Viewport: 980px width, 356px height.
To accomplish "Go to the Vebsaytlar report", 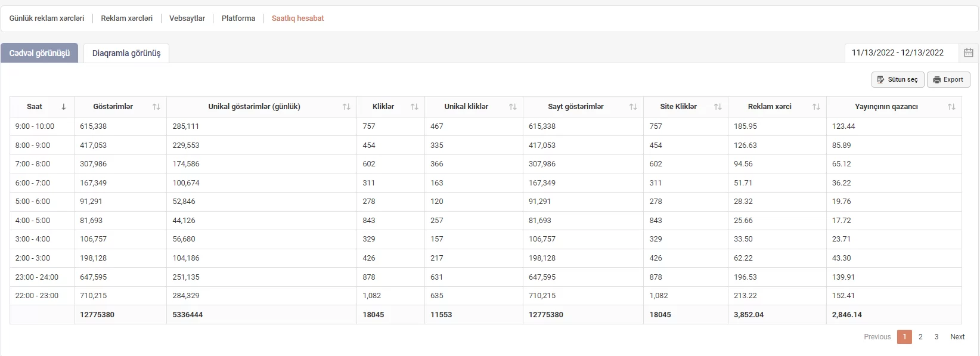I will tap(187, 18).
